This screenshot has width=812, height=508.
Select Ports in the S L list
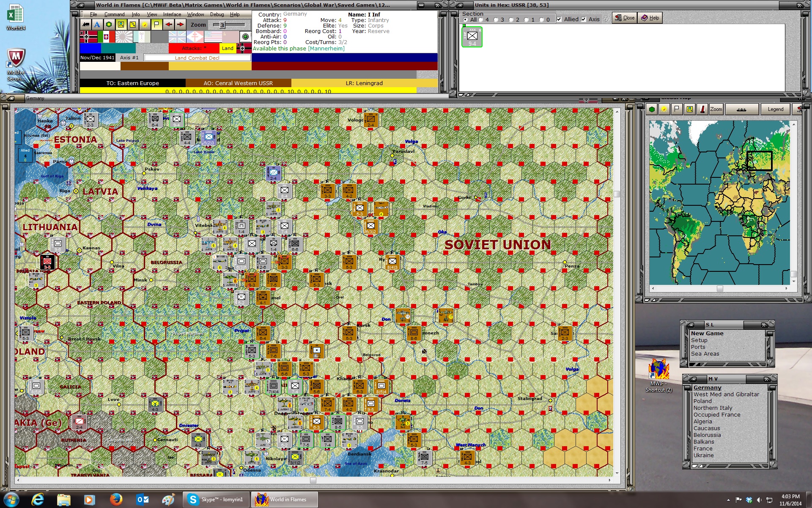(698, 347)
